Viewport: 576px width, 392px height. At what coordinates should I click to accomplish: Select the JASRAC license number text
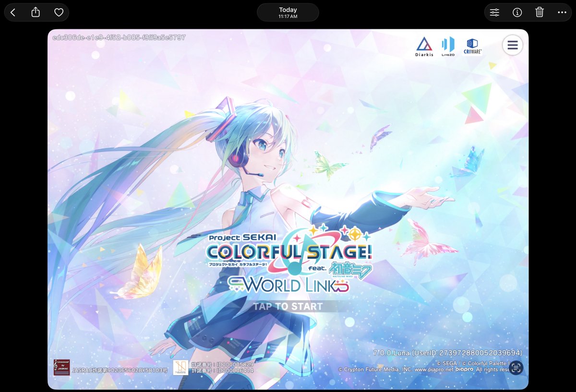pos(120,370)
